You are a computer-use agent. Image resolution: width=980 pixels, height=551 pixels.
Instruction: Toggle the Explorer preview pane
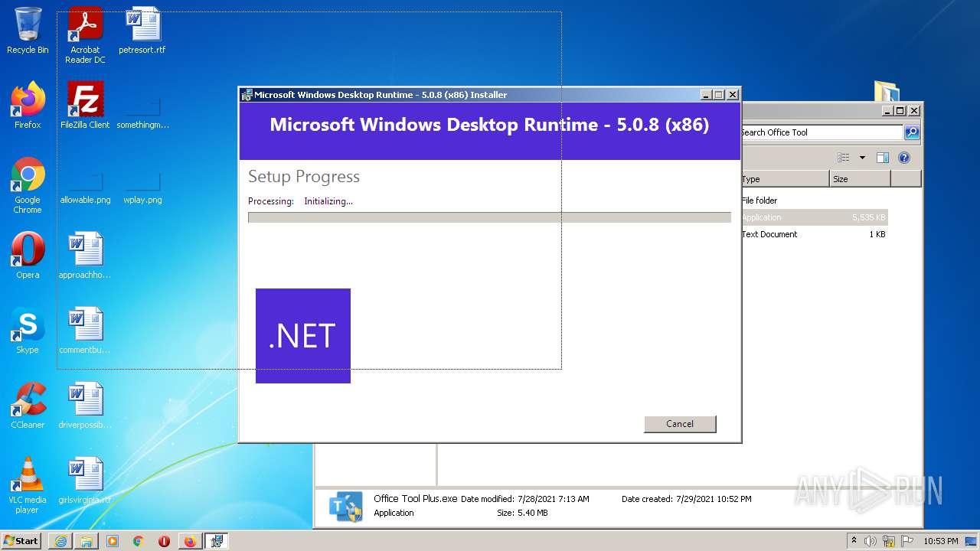click(882, 158)
